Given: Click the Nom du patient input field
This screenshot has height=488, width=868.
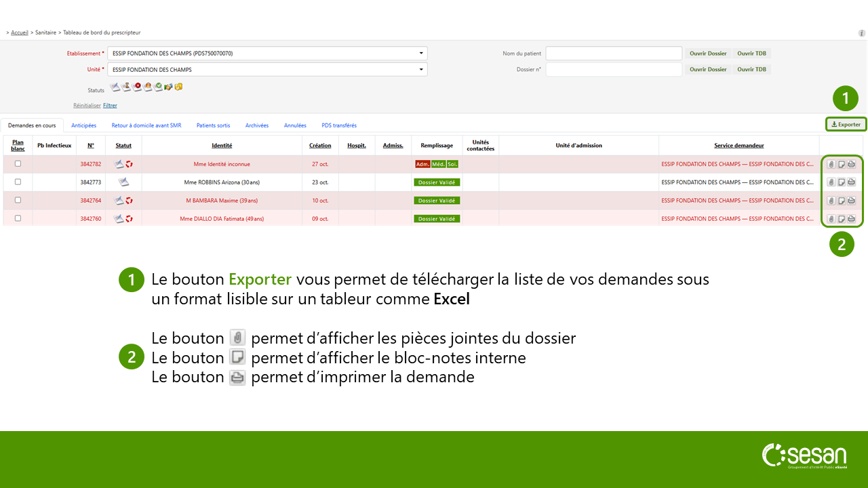Looking at the screenshot, I should pos(613,54).
